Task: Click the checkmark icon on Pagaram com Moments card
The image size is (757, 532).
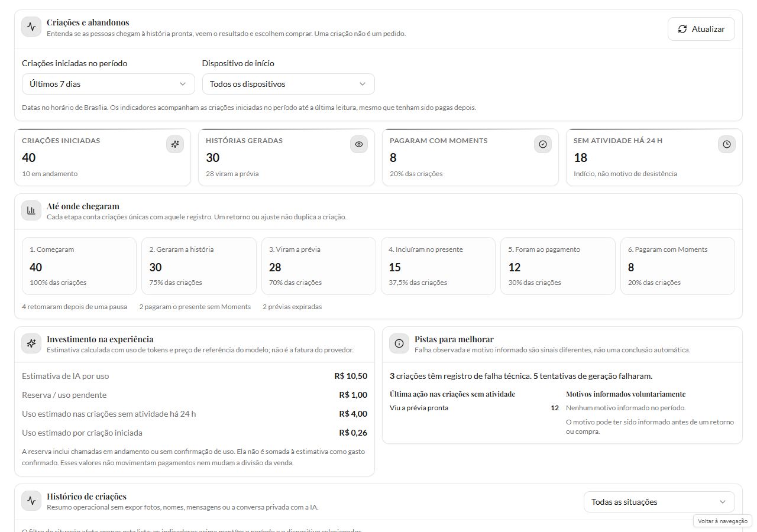Action: (543, 144)
